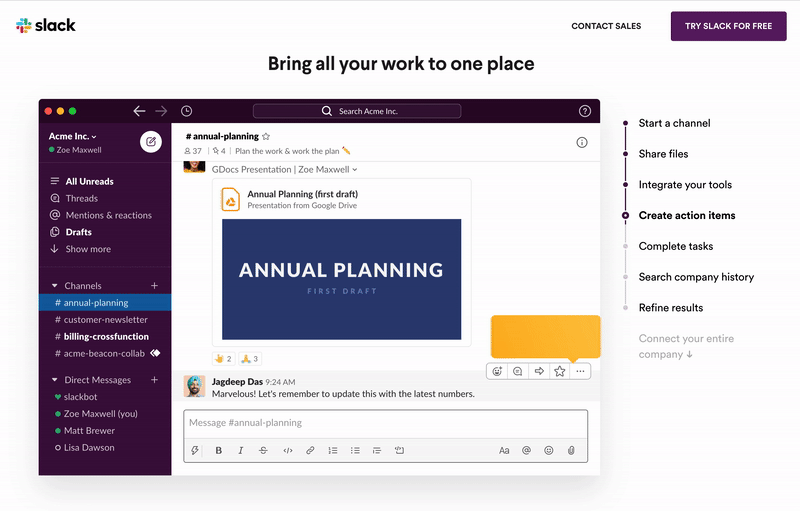Open the Acme Inc. workspace dropdown
Image resolution: width=800 pixels, height=511 pixels.
[x=73, y=136]
